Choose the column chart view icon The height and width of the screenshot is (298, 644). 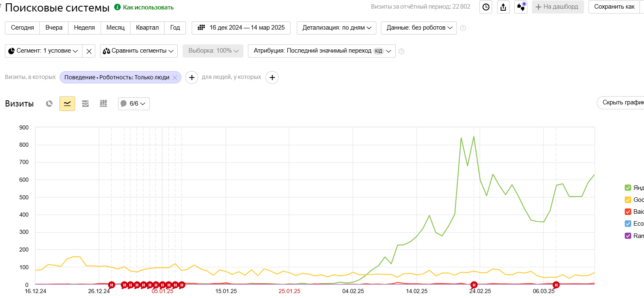[x=103, y=104]
